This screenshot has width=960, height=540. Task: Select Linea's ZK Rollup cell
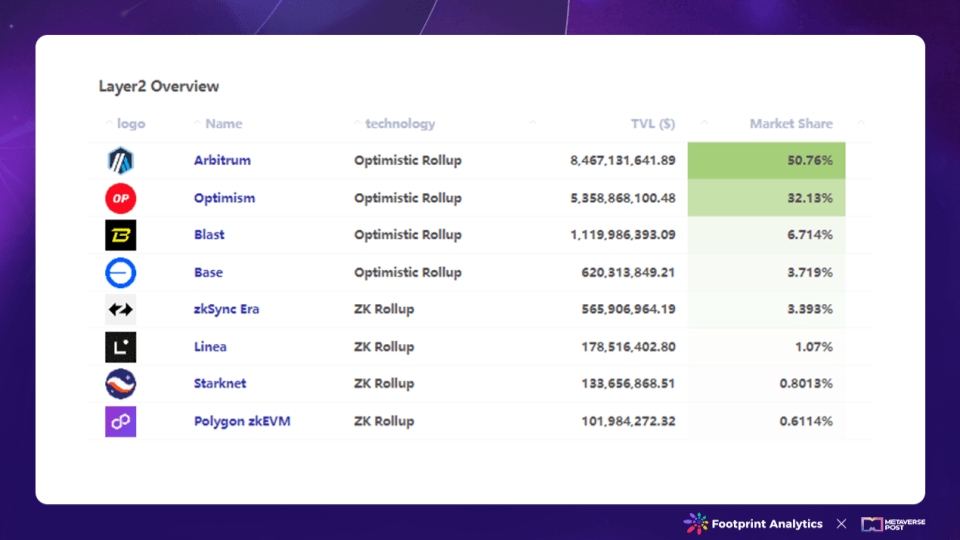pos(384,347)
